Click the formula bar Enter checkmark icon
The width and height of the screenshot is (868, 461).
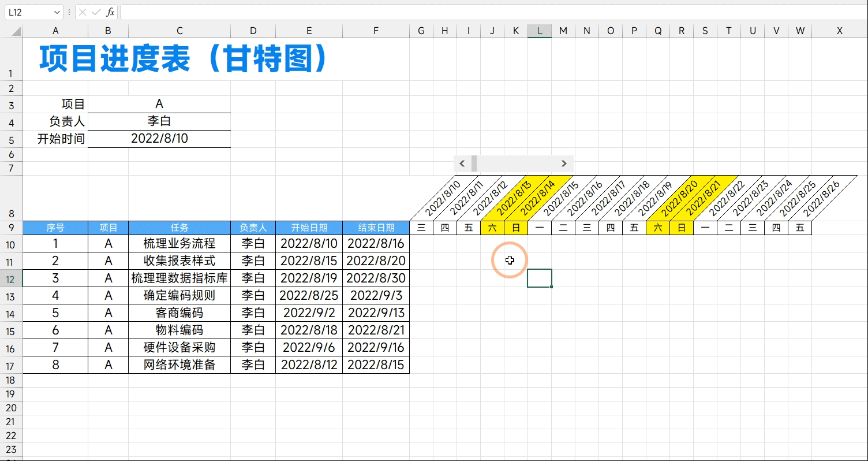coord(96,12)
